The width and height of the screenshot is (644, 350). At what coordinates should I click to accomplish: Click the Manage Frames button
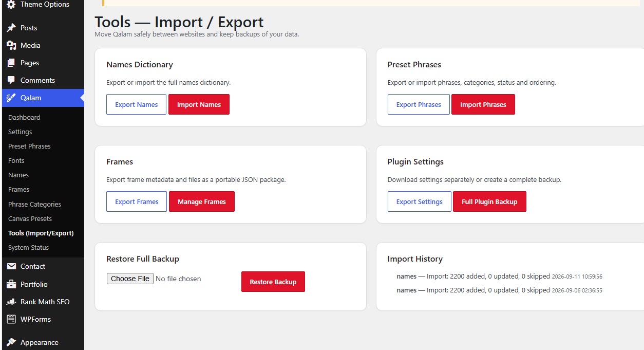[x=202, y=201]
